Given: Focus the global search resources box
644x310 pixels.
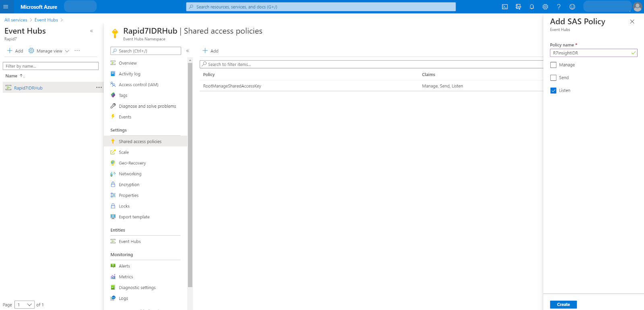Looking at the screenshot, I should tap(321, 7).
